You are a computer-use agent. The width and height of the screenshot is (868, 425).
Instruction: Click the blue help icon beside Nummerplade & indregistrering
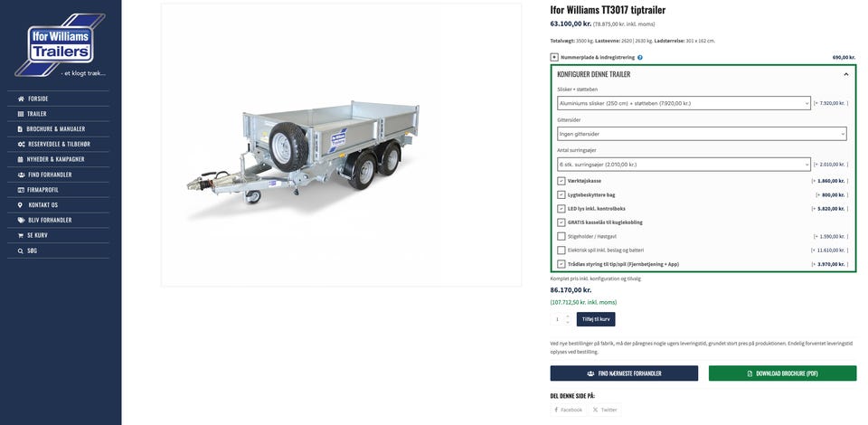(640, 58)
